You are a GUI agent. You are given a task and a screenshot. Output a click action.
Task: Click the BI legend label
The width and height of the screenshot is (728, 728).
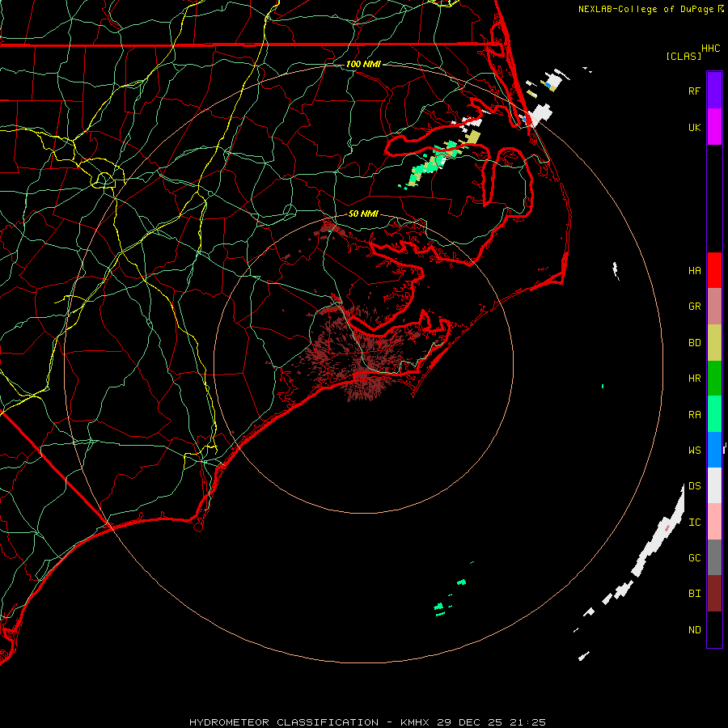click(694, 594)
